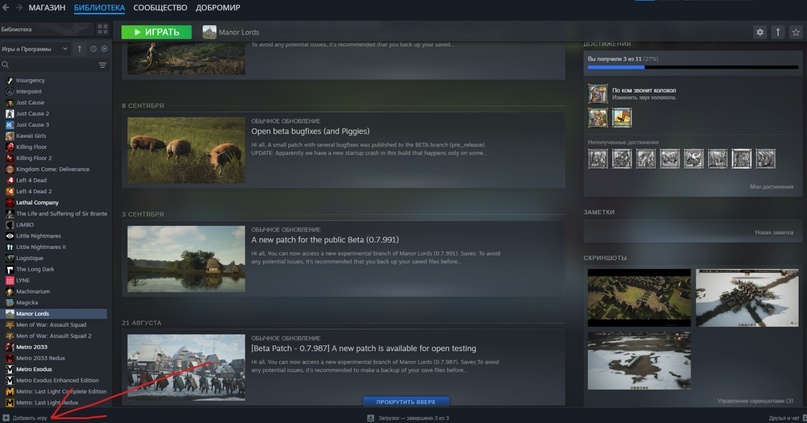807x423 pixels.
Task: Select The Long Dark
Action: click(35, 269)
